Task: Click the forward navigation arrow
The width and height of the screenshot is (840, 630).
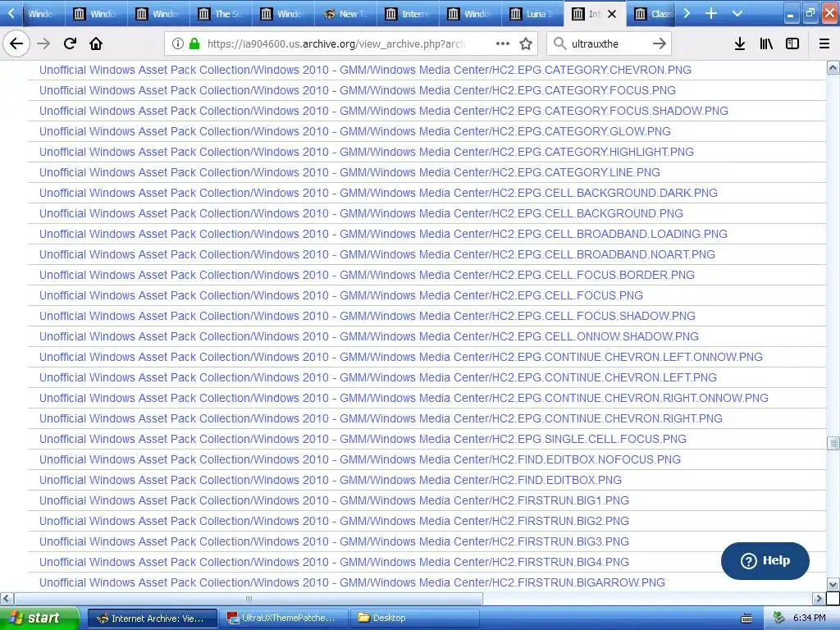Action: click(x=43, y=43)
